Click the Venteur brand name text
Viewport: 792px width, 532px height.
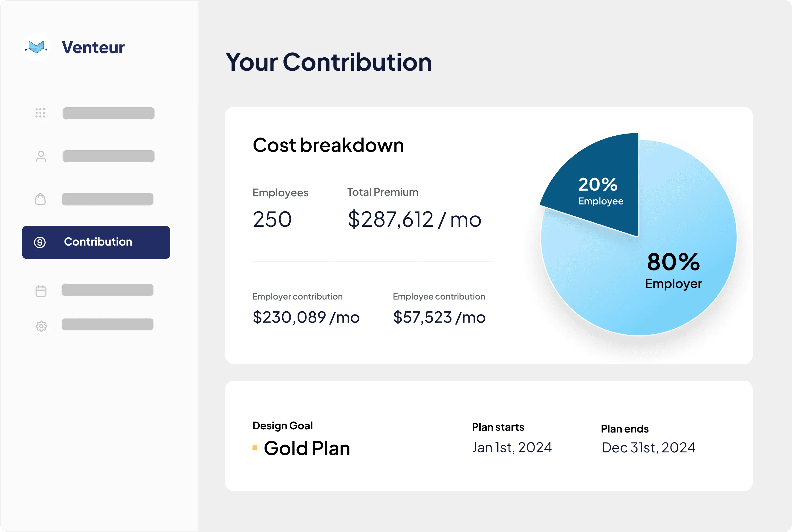93,47
